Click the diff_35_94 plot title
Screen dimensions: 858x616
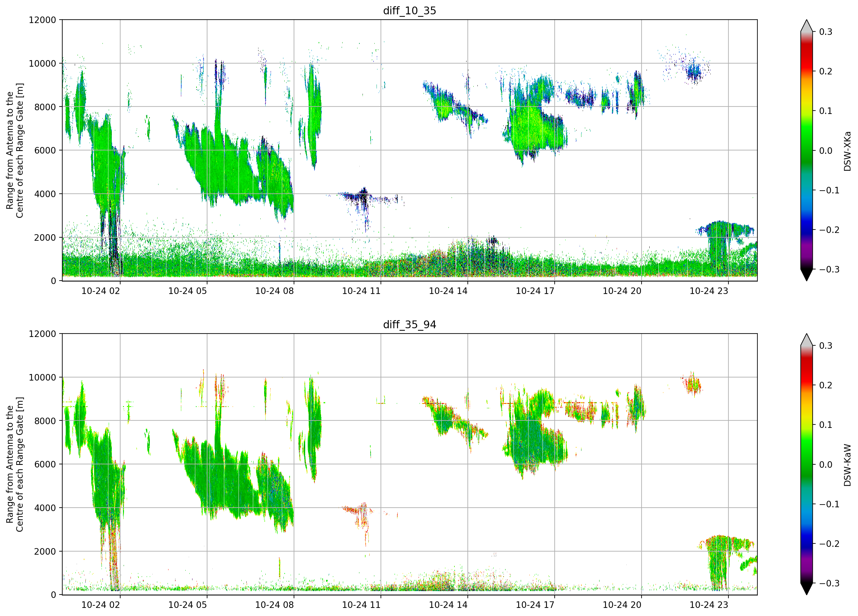[x=409, y=325]
